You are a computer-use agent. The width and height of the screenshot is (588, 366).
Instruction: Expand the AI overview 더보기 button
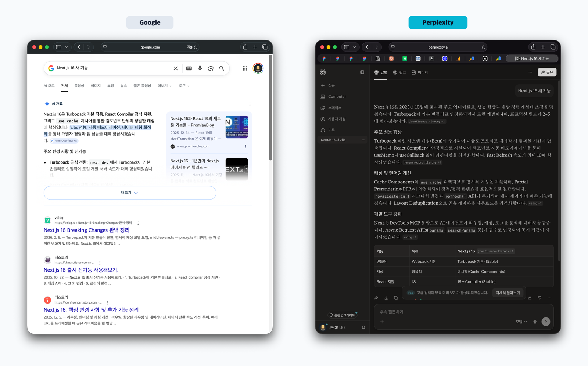coord(130,193)
